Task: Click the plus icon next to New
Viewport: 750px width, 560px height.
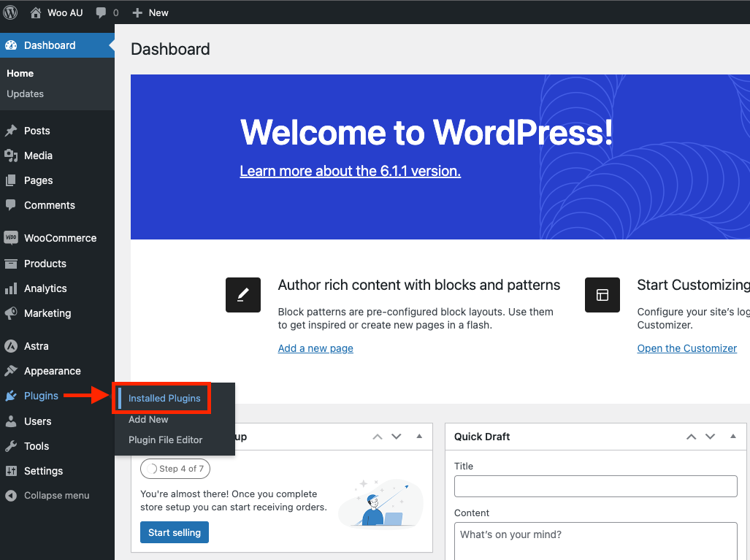Action: (x=137, y=13)
